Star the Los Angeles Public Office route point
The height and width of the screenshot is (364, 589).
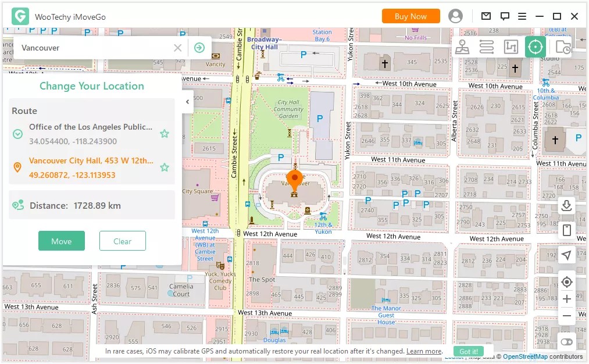tap(165, 134)
